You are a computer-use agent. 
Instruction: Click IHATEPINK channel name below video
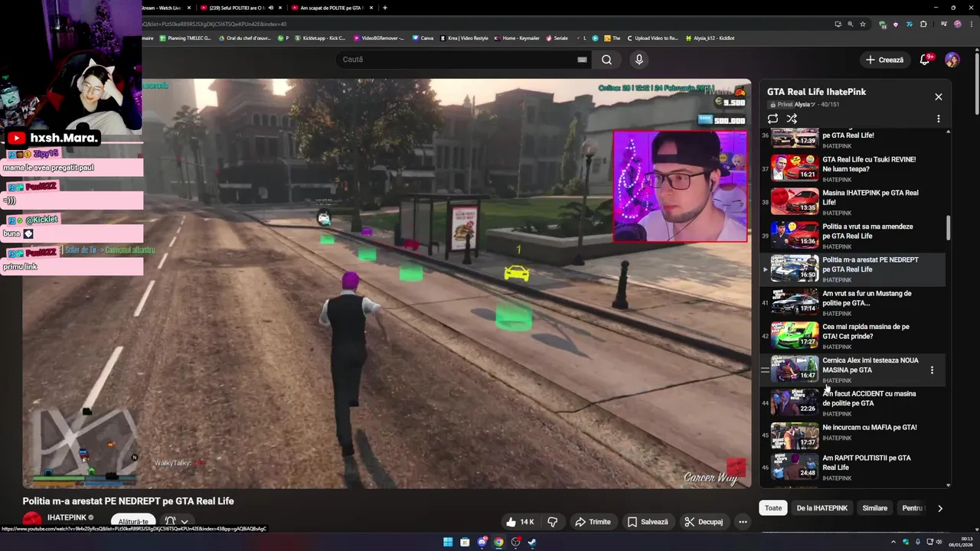point(67,517)
